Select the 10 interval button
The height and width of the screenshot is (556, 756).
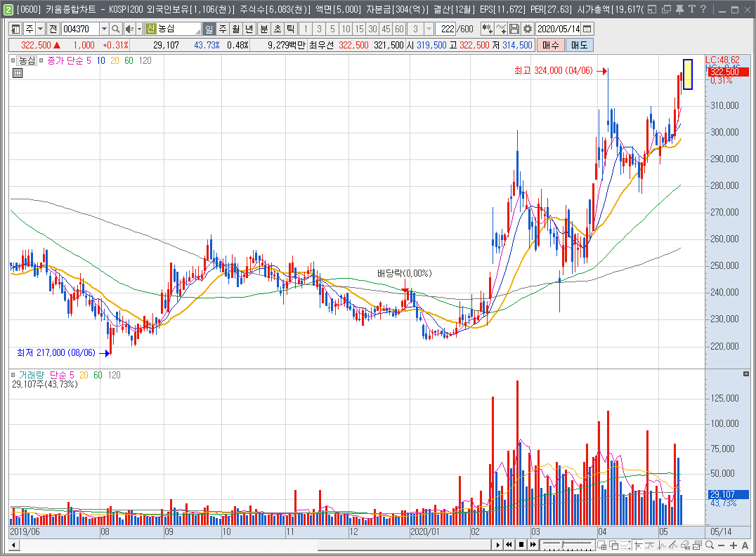click(346, 29)
